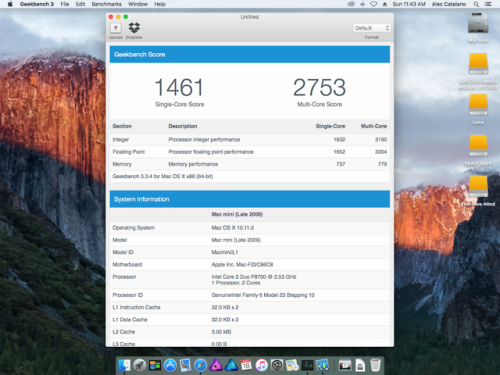The height and width of the screenshot is (375, 500).
Task: Open the Mac Mini hard drive icon
Action: click(x=478, y=23)
